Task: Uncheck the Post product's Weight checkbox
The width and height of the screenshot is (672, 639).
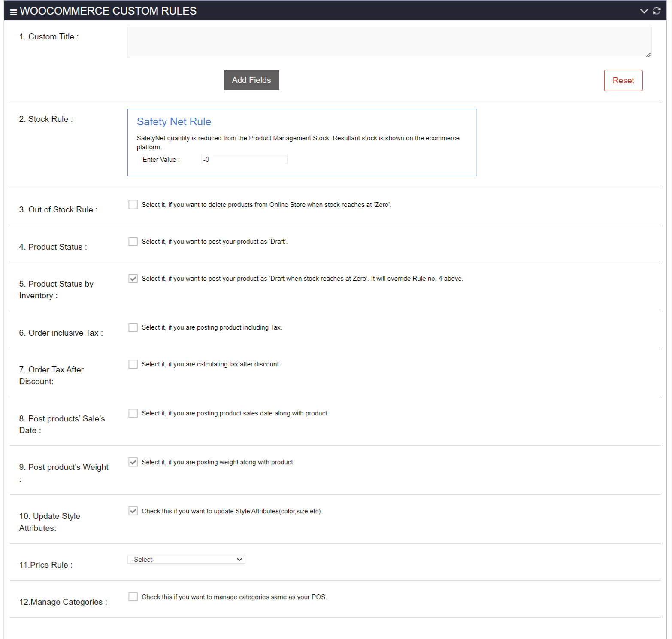Action: tap(133, 462)
